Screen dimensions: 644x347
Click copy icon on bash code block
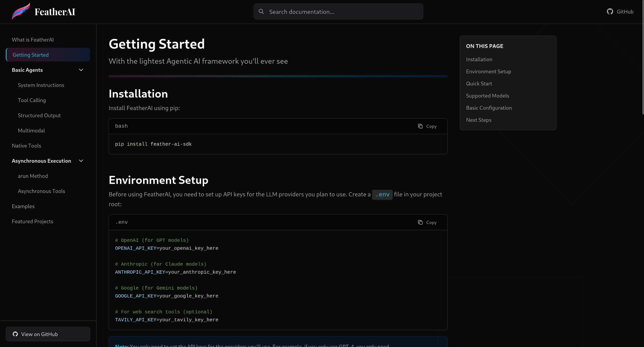point(420,126)
